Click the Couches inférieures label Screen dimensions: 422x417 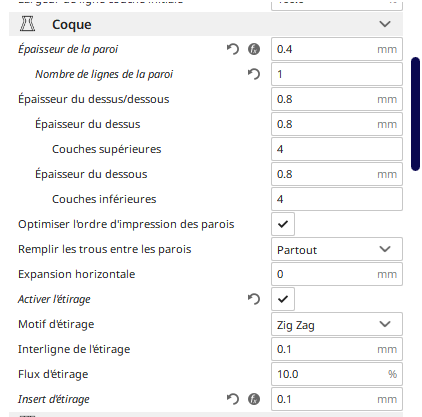click(104, 199)
